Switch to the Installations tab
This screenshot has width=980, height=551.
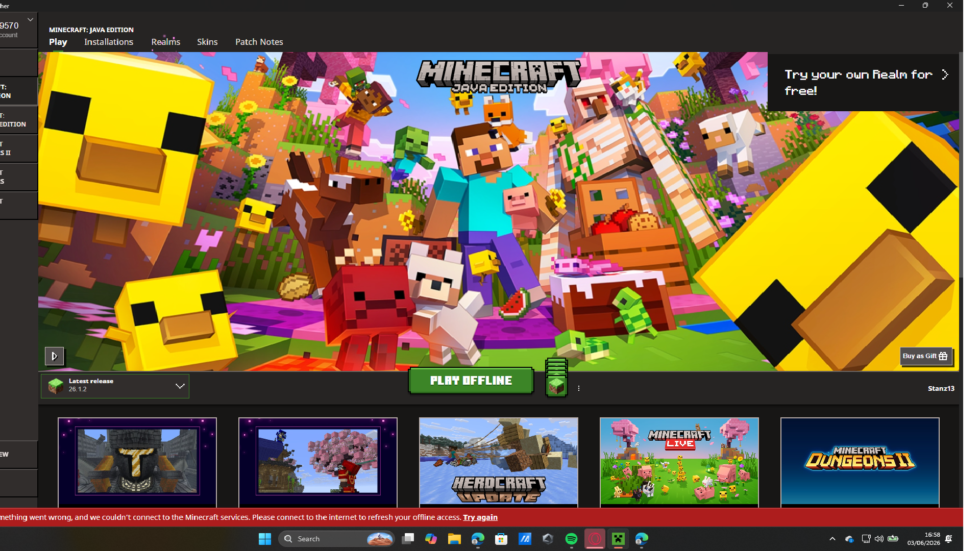coord(109,42)
